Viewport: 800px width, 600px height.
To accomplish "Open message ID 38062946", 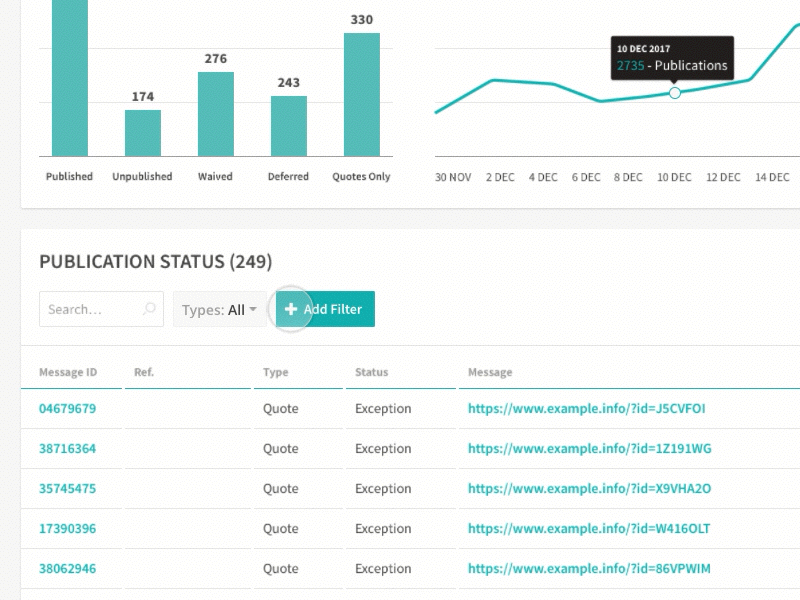I will point(67,569).
